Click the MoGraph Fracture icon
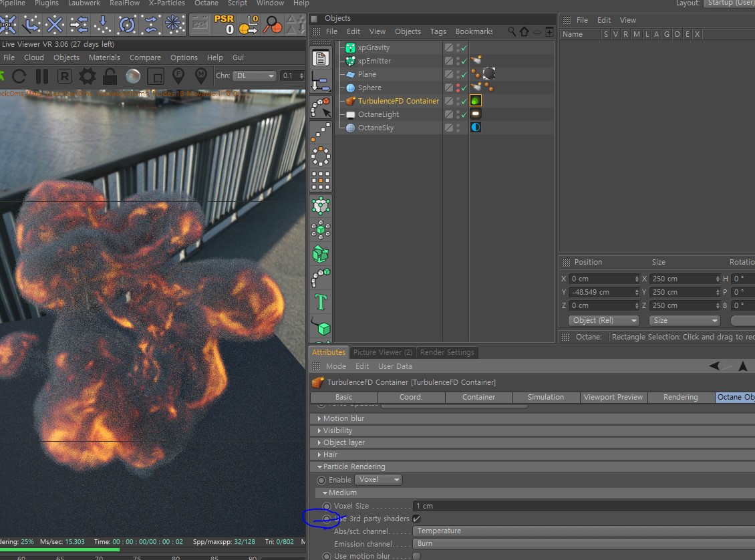755x560 pixels. [x=321, y=254]
